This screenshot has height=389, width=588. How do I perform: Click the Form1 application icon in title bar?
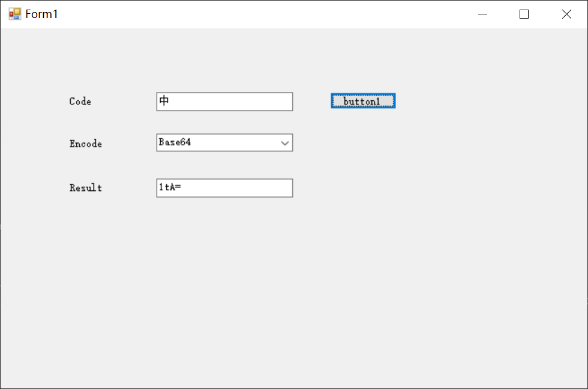click(x=15, y=14)
